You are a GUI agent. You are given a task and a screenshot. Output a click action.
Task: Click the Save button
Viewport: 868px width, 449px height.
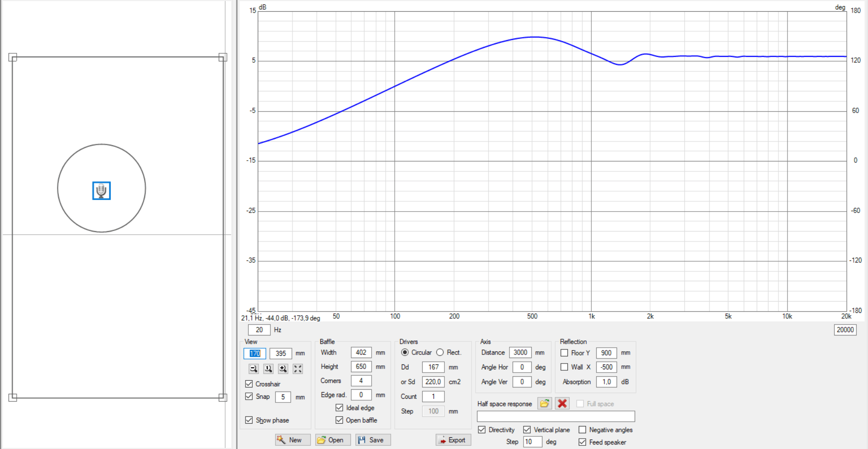[373, 440]
